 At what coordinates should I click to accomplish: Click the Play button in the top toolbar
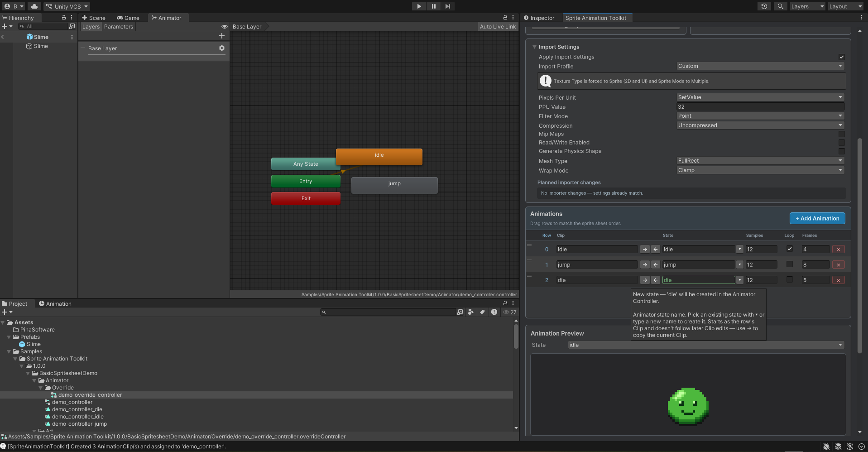pos(419,6)
